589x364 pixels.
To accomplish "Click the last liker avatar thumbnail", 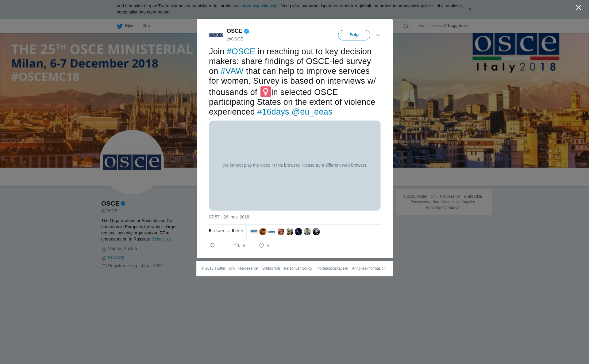I will (316, 232).
